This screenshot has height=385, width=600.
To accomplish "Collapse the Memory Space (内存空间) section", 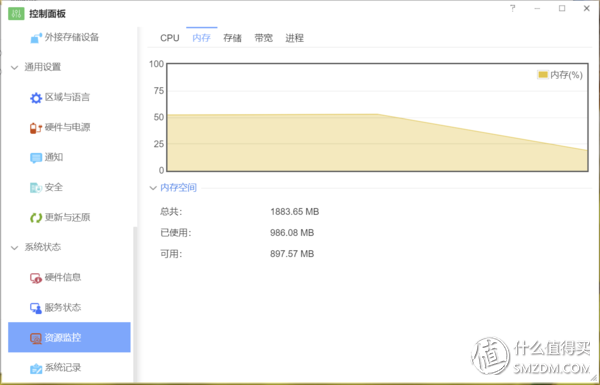I will (153, 188).
